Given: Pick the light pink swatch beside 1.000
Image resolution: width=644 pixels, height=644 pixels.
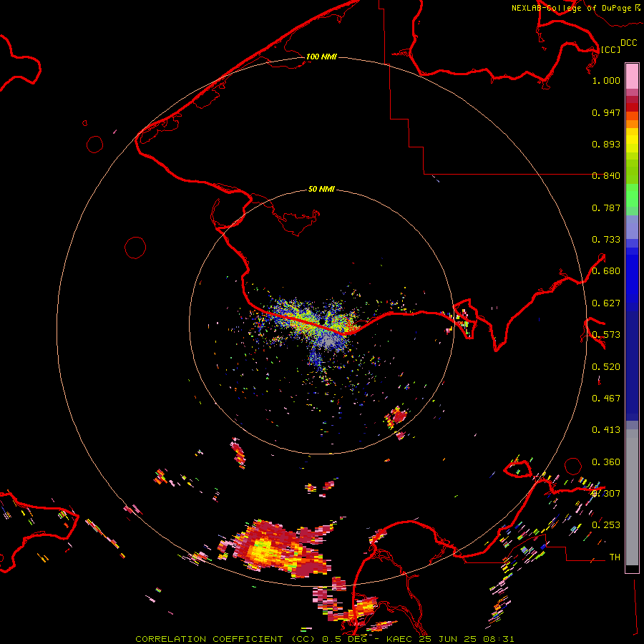Looking at the screenshot, I should pos(632,77).
